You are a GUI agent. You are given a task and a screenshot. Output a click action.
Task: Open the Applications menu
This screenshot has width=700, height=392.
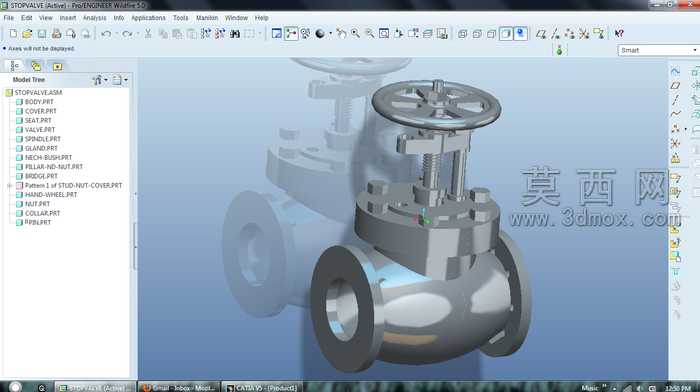point(148,18)
